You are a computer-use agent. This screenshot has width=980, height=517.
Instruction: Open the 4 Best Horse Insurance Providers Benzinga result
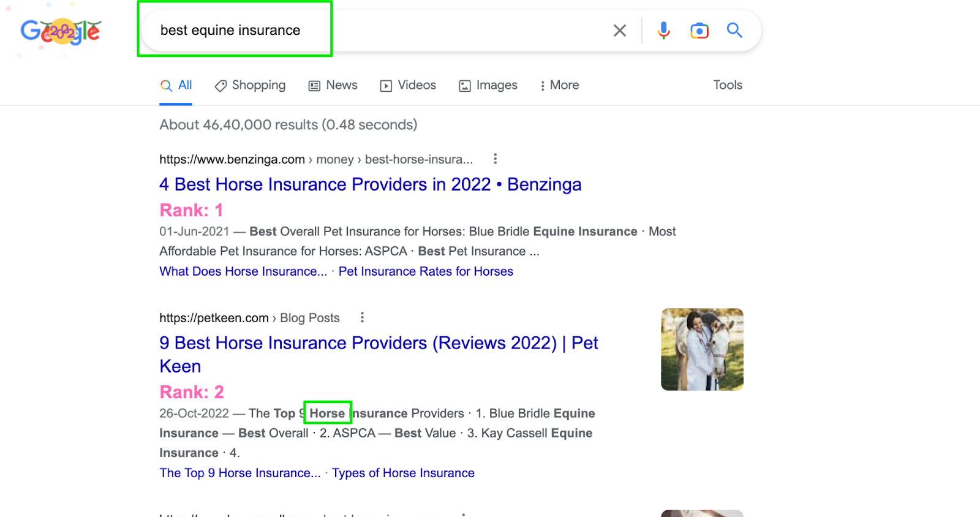371,184
